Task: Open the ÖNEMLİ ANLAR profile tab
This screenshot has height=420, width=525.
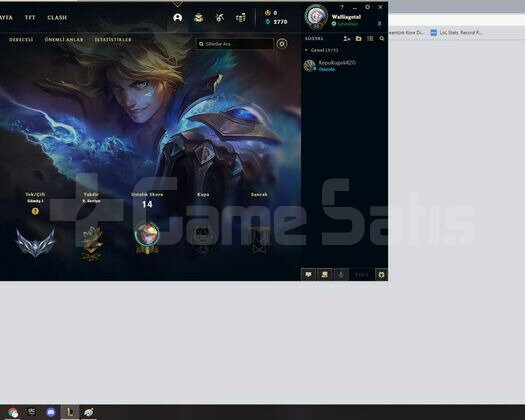Action: coord(64,40)
